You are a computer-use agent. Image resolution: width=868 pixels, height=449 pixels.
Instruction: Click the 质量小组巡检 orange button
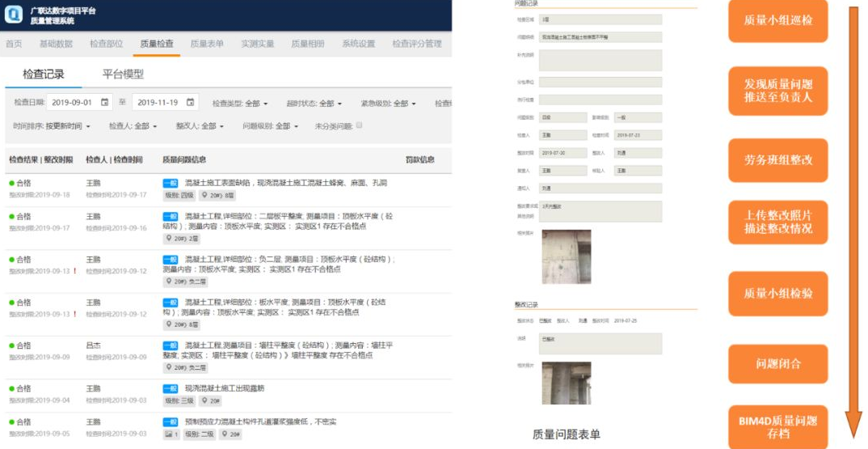click(x=777, y=20)
